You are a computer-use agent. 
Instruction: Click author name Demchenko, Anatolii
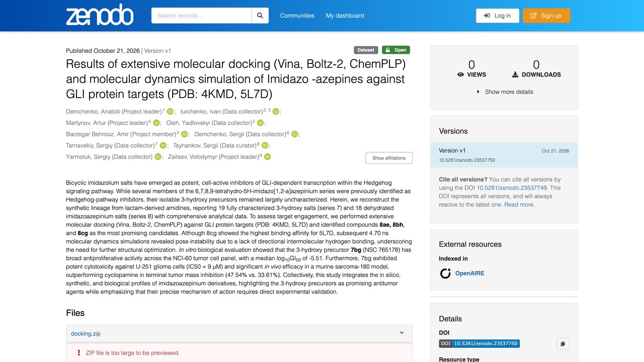point(114,112)
